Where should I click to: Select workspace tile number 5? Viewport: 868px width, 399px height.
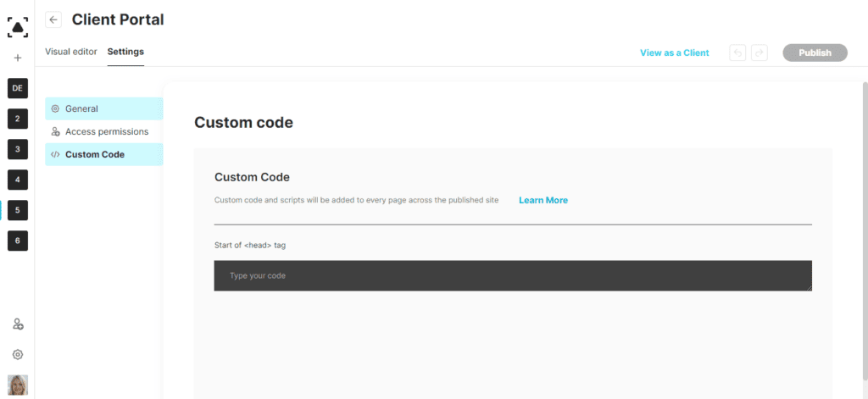18,210
